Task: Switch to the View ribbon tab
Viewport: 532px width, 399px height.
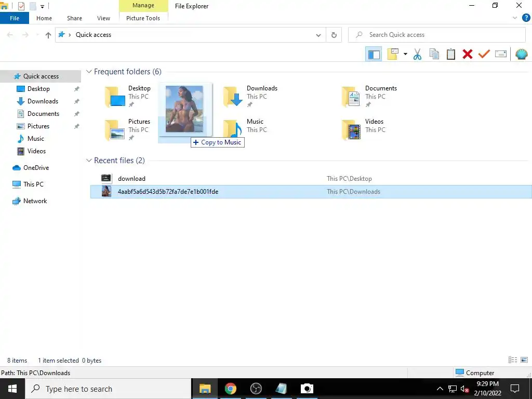Action: point(103,18)
